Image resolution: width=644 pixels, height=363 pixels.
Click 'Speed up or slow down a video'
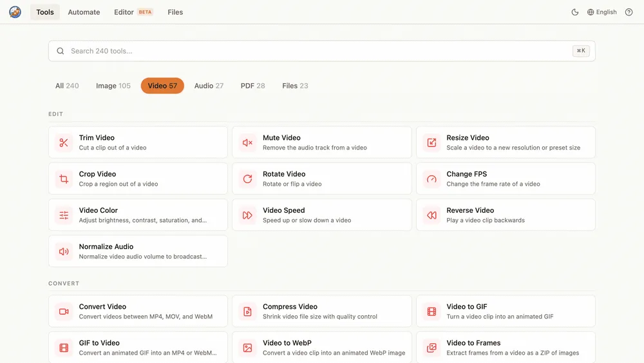tap(307, 221)
